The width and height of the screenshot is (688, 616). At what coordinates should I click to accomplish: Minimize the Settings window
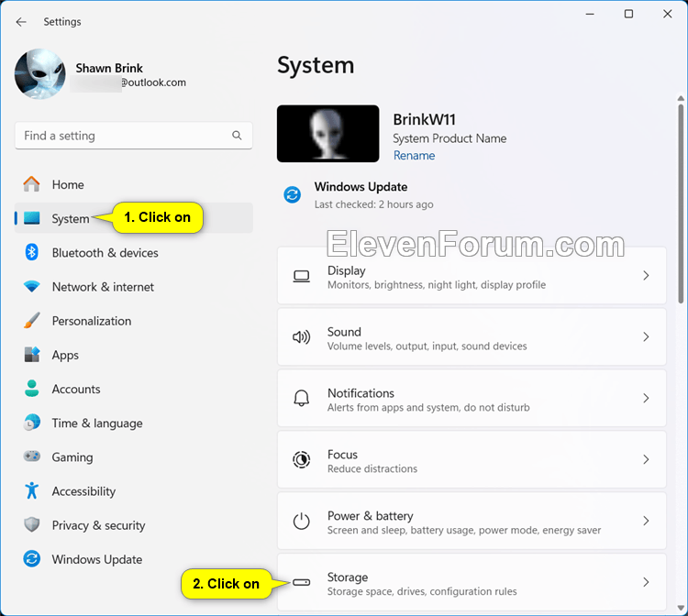590,14
